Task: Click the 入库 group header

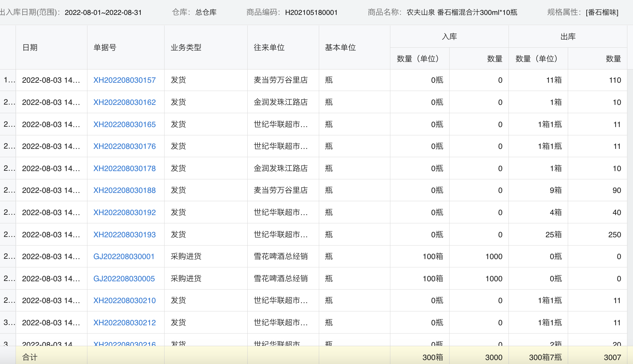Action: pos(449,36)
